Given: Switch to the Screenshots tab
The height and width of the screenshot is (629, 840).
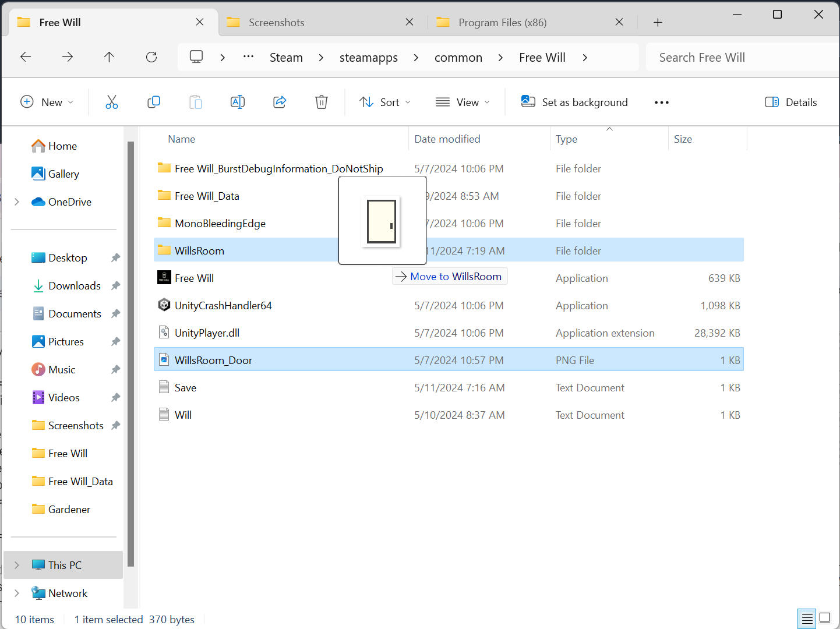Looking at the screenshot, I should [277, 23].
